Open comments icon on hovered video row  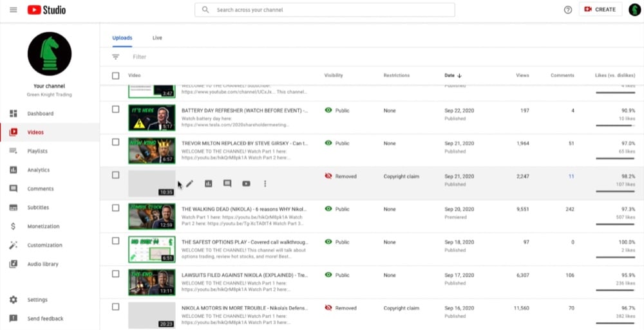(227, 183)
